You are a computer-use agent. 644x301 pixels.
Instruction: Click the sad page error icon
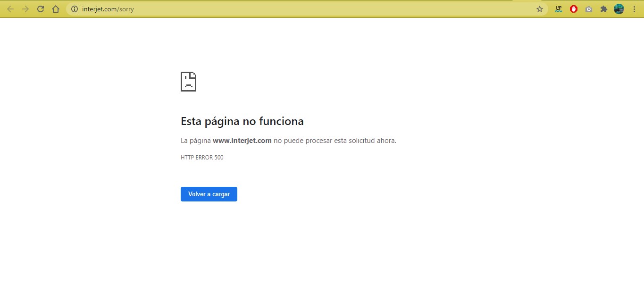click(x=188, y=82)
